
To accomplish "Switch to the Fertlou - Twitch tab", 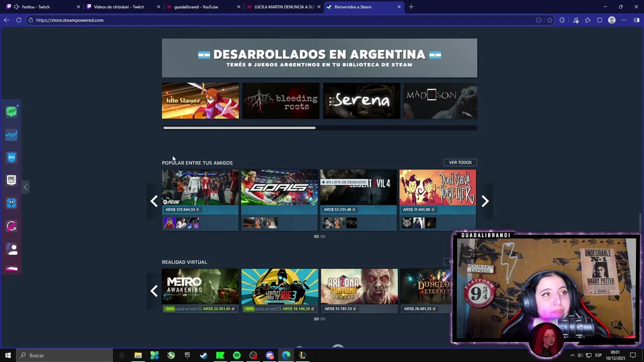I will (43, 7).
